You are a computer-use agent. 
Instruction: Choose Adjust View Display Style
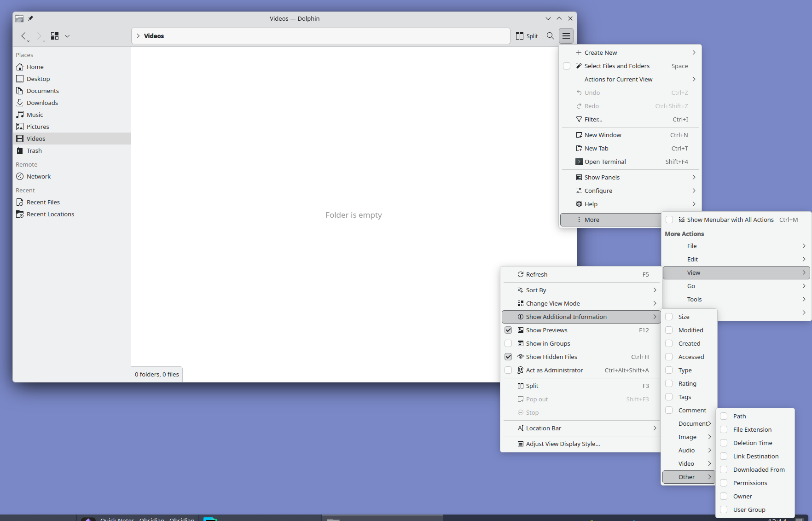[563, 444]
